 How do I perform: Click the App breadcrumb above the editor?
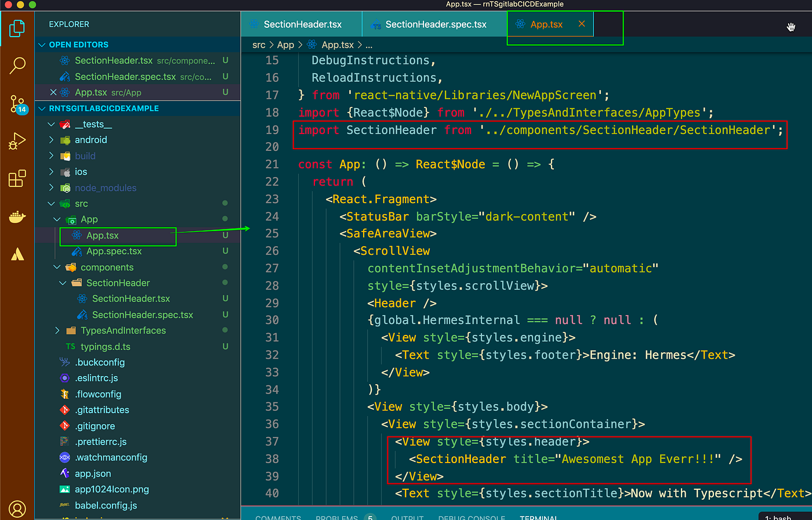point(285,44)
